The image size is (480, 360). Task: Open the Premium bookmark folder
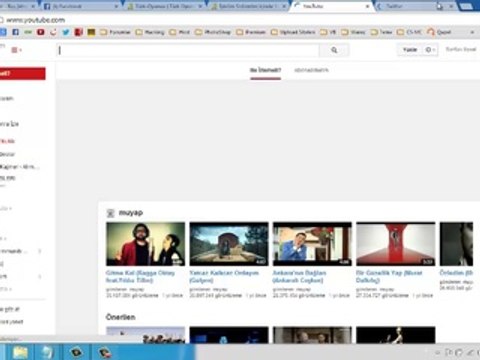[x=251, y=32]
